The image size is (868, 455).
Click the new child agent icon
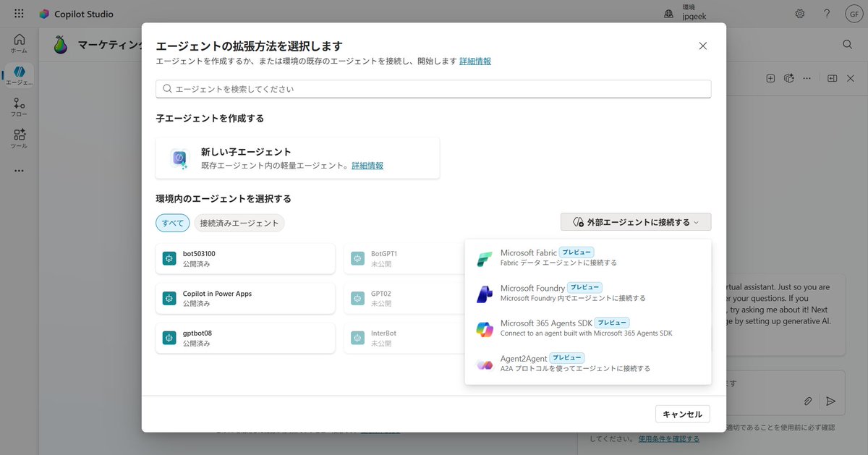tap(179, 158)
